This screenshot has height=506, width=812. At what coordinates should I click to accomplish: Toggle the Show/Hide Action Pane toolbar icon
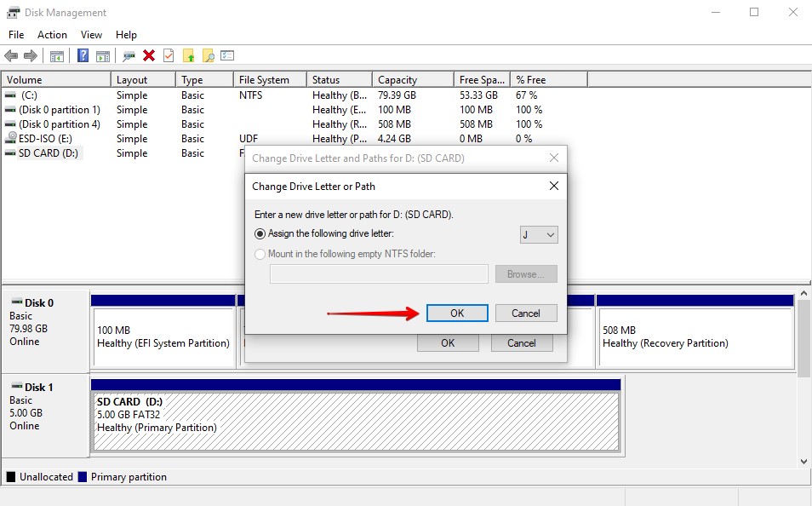[x=104, y=55]
